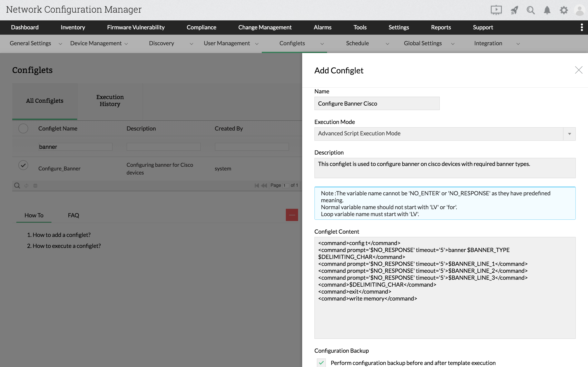588x367 pixels.
Task: Open the Change Management menu
Action: [265, 27]
